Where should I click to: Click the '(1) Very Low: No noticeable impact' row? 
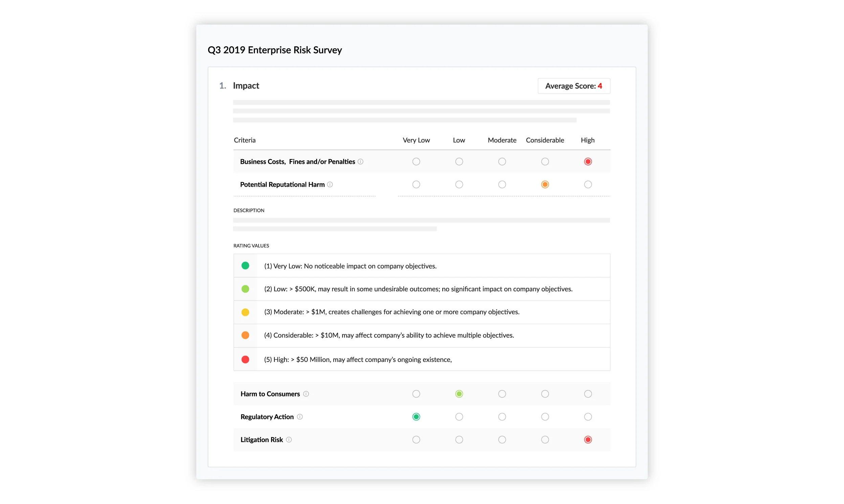(x=422, y=266)
